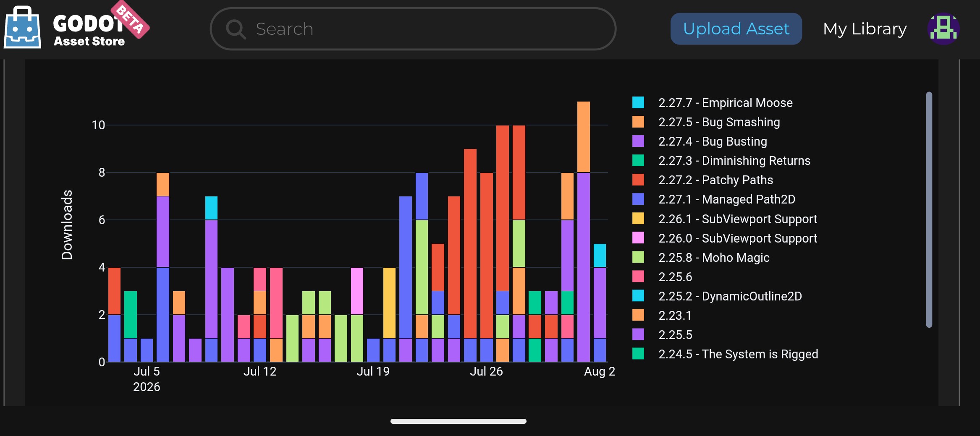Click the 2.27.2 Patchy Paths red swatch
Image resolution: width=980 pixels, height=436 pixels.
(638, 180)
